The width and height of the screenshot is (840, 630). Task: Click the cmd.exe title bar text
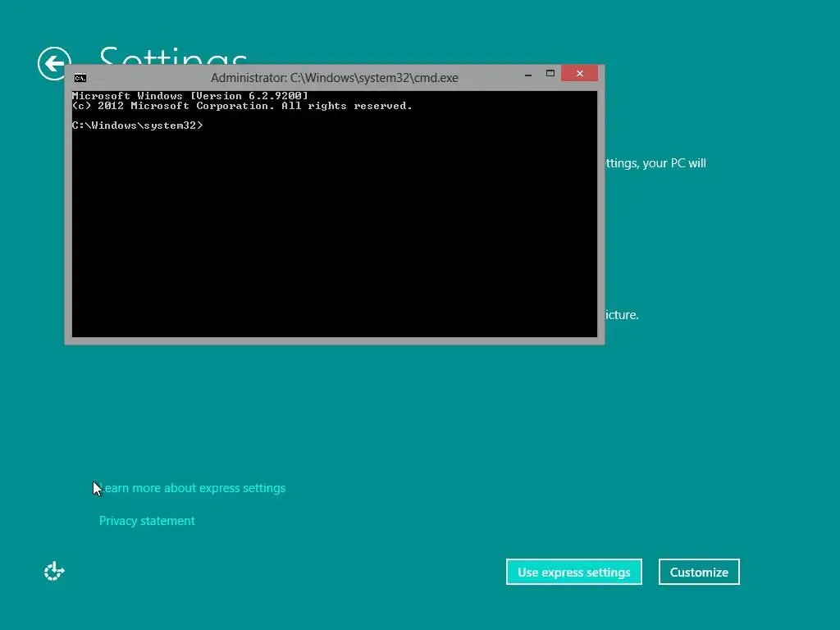click(x=335, y=78)
